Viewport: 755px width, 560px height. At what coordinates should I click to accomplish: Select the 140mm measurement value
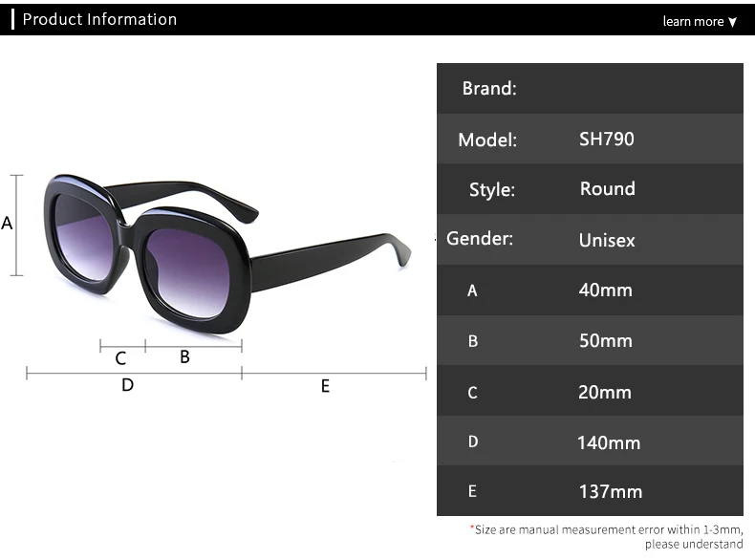[x=609, y=442]
